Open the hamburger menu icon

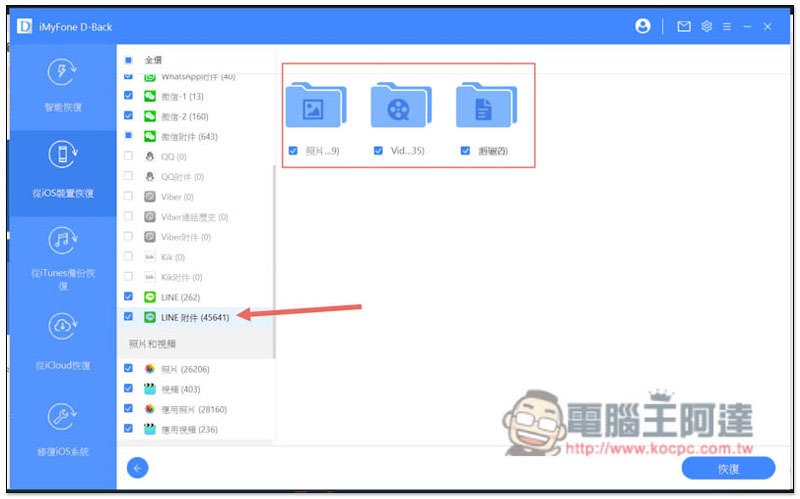(x=727, y=27)
